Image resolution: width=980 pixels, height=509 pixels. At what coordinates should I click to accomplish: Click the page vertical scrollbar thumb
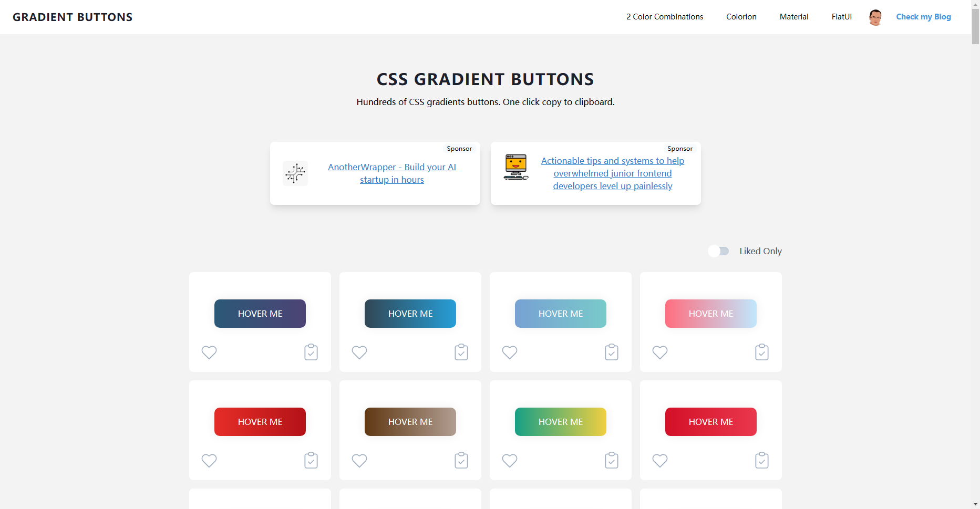coord(975,26)
